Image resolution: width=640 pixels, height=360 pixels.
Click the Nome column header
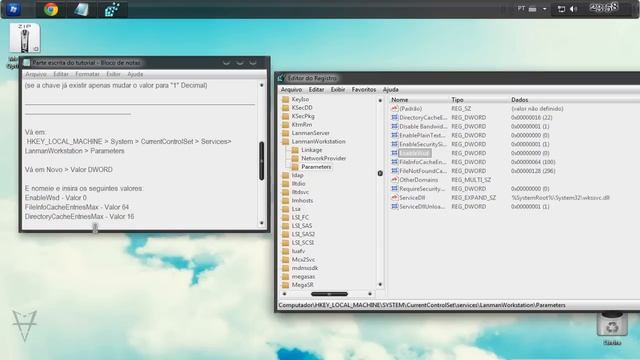click(400, 100)
